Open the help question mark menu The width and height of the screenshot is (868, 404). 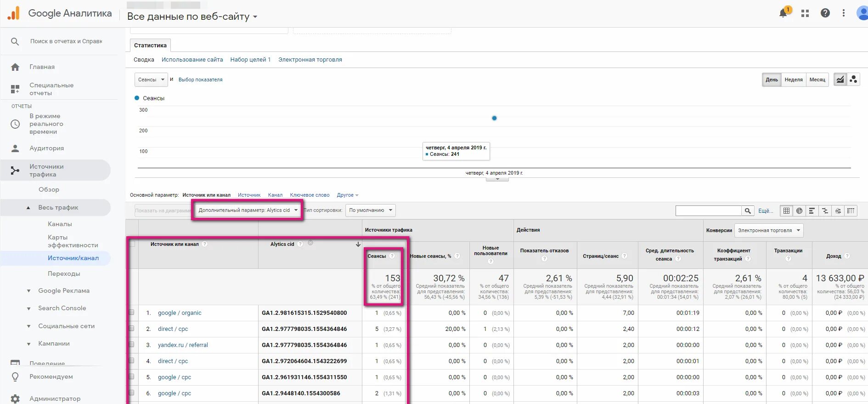point(825,13)
